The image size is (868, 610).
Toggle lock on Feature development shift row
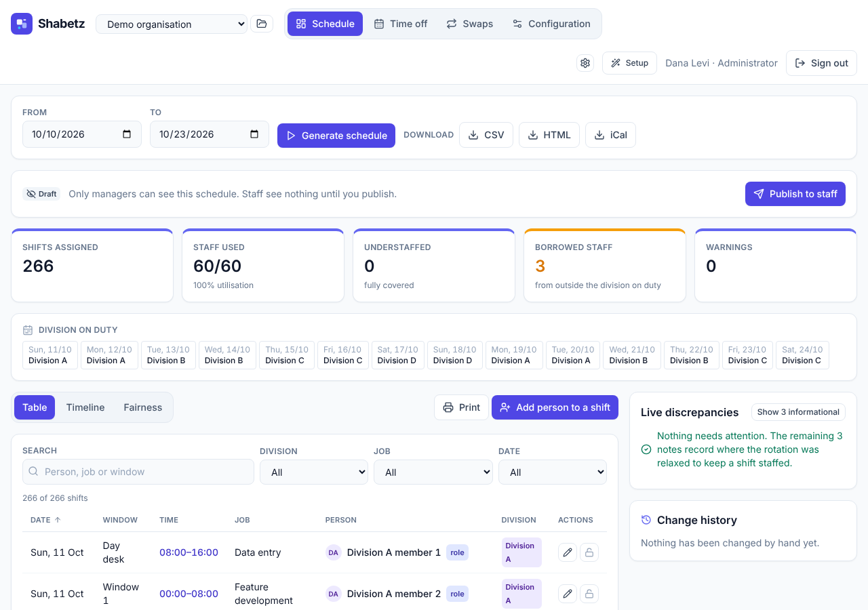[589, 594]
